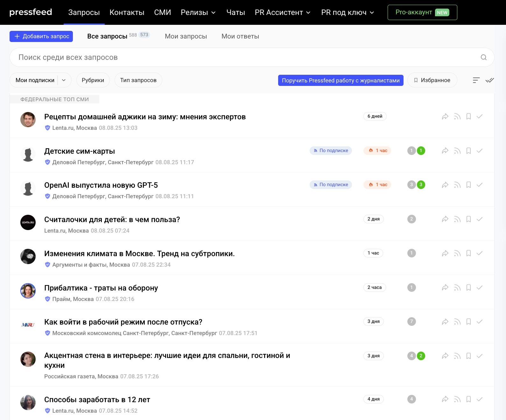Share the Прибалтика defense spending request
The image size is (506, 420).
(445, 288)
